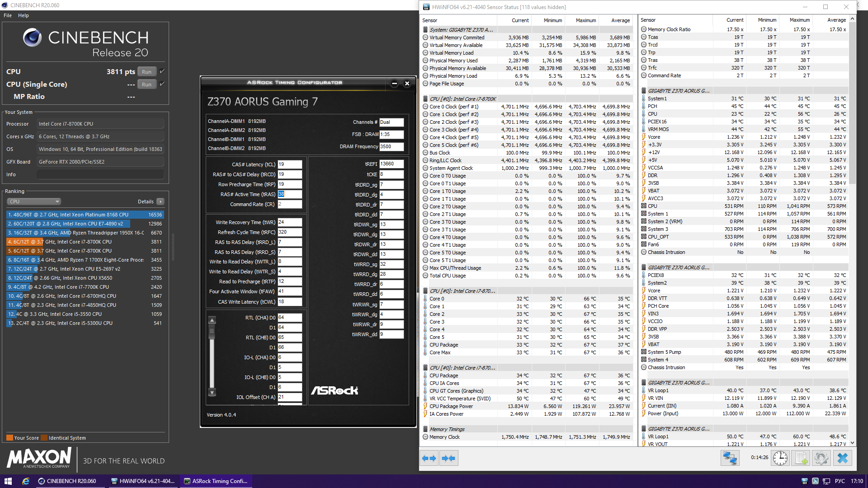
Task: Open the CPU ranking dropdown
Action: pos(33,202)
